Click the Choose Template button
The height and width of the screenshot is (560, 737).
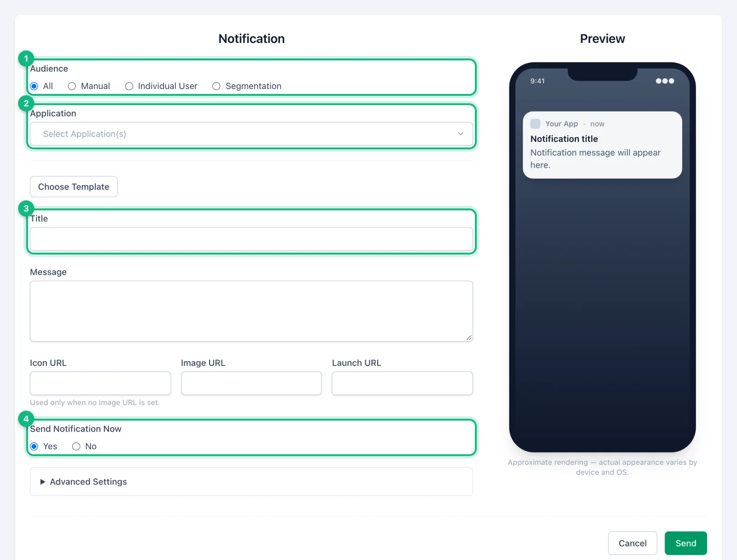(x=74, y=187)
